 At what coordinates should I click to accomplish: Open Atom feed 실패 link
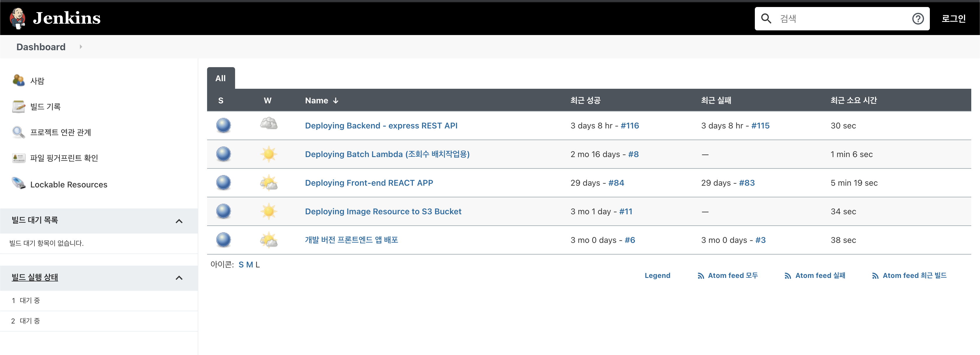820,275
